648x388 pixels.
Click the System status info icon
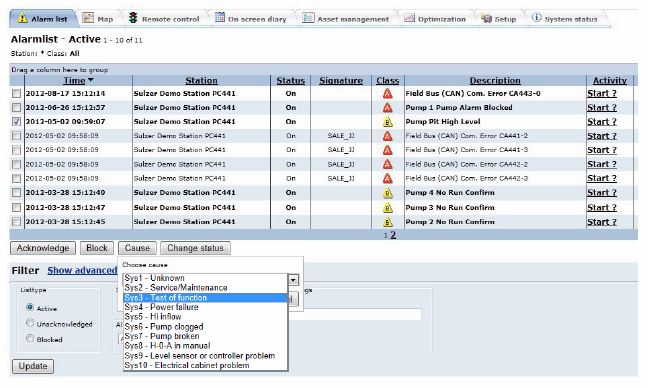[x=536, y=17]
